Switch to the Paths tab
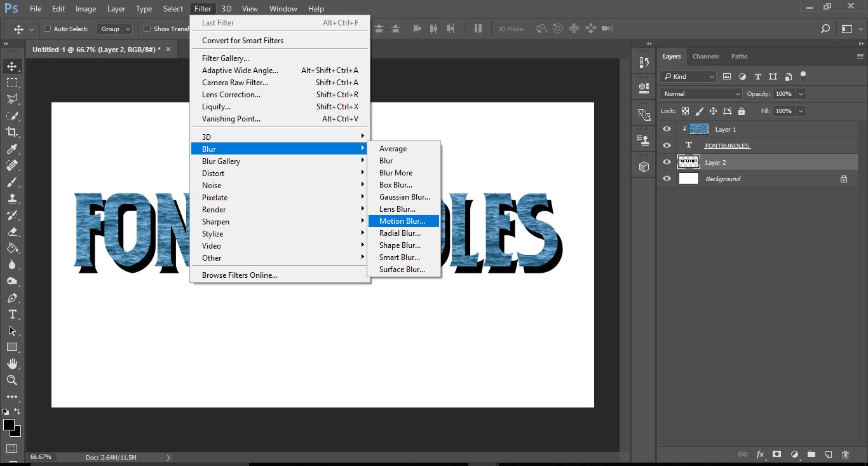Screen dimensions: 868x466 point(739,57)
